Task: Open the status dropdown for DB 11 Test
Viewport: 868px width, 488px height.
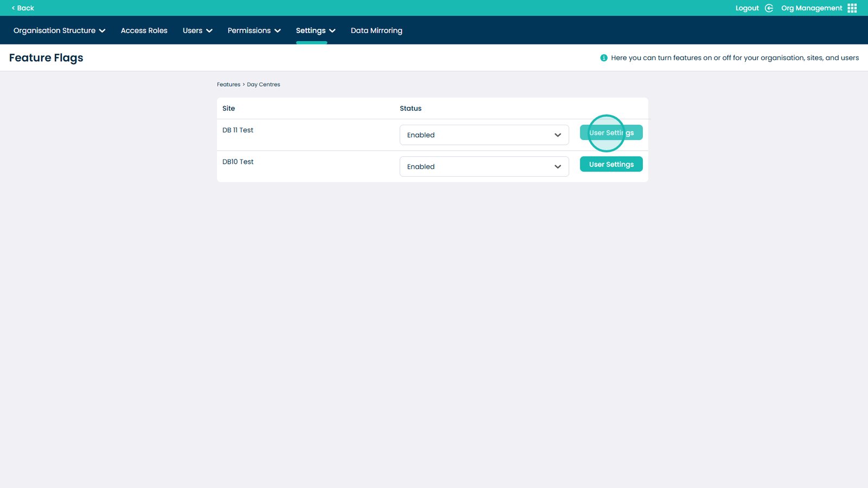Action: tap(483, 134)
